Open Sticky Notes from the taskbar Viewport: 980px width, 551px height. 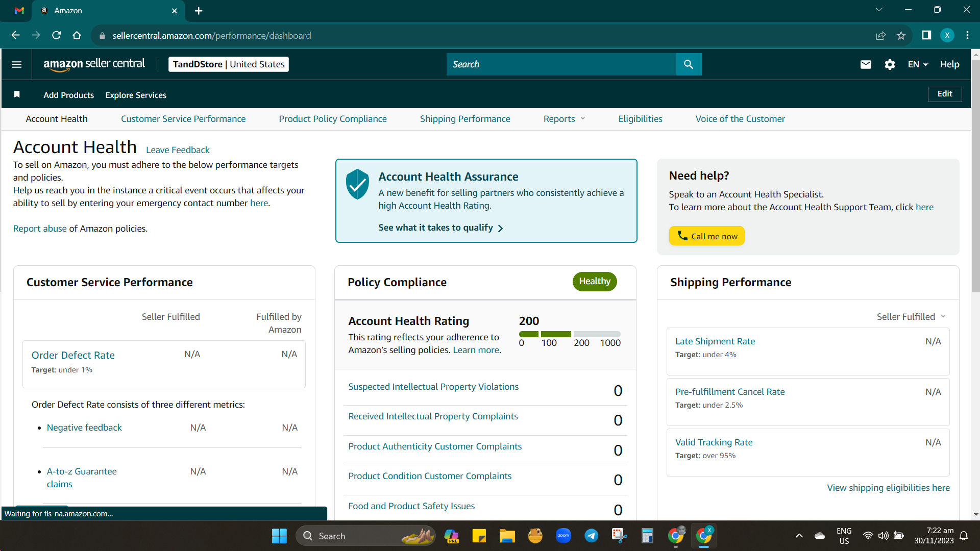(x=479, y=536)
